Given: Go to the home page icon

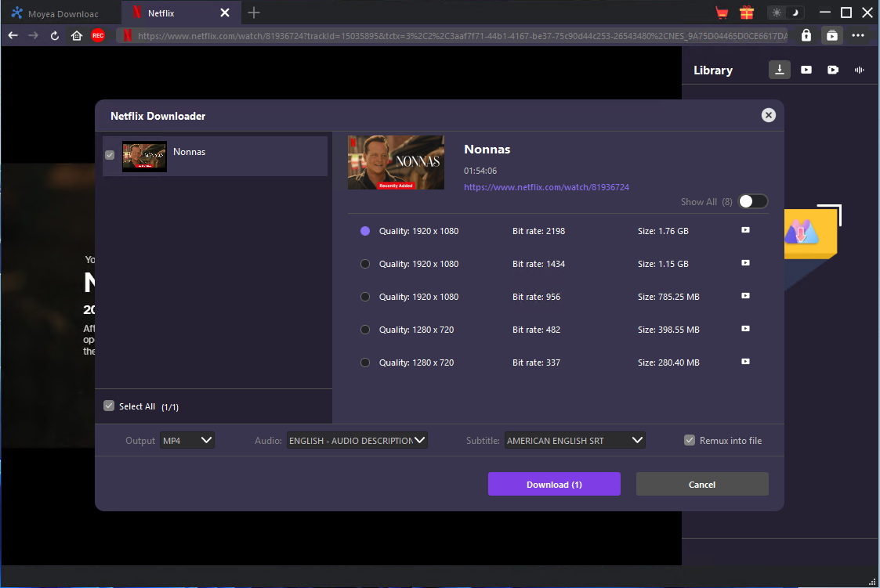Looking at the screenshot, I should pos(77,35).
